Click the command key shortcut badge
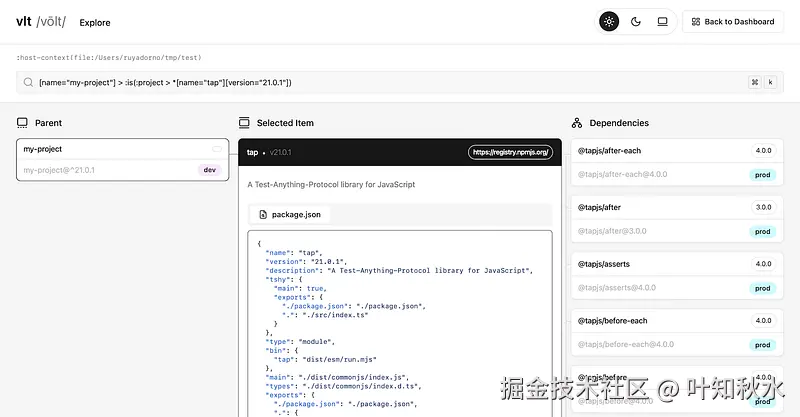The width and height of the screenshot is (800, 417). click(755, 82)
